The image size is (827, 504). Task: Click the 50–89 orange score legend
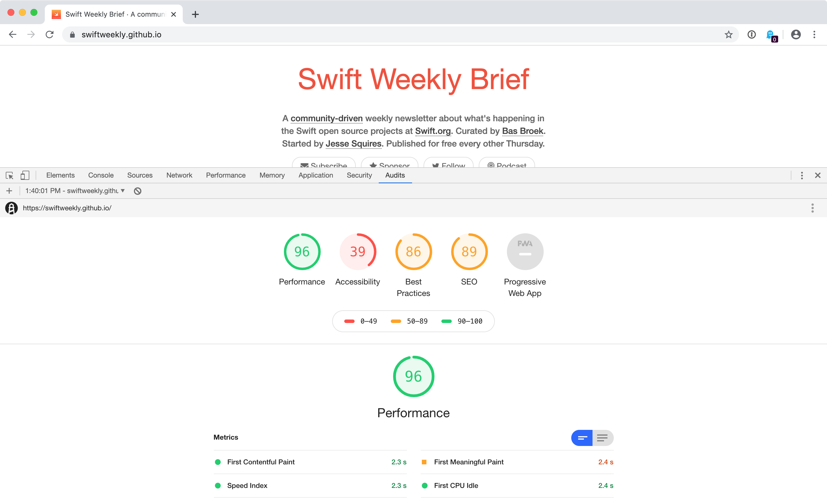click(x=409, y=321)
